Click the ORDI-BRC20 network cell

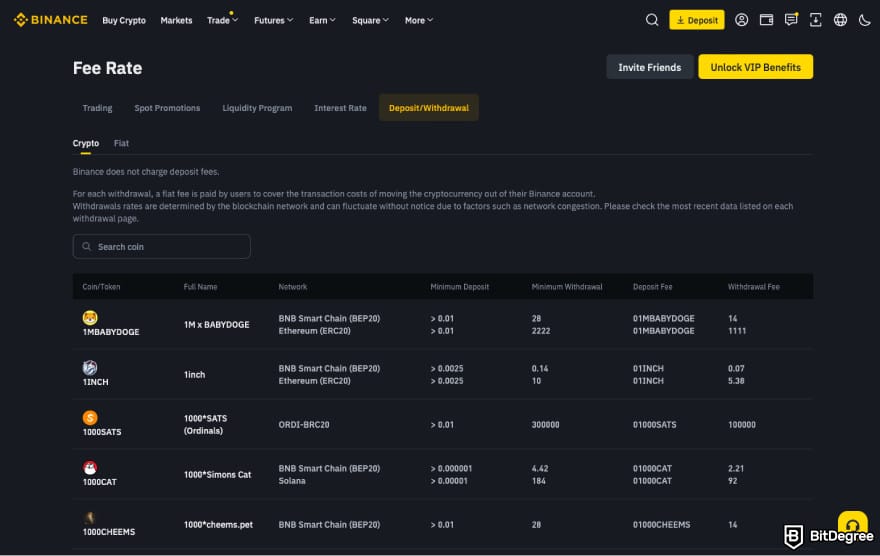pos(304,425)
